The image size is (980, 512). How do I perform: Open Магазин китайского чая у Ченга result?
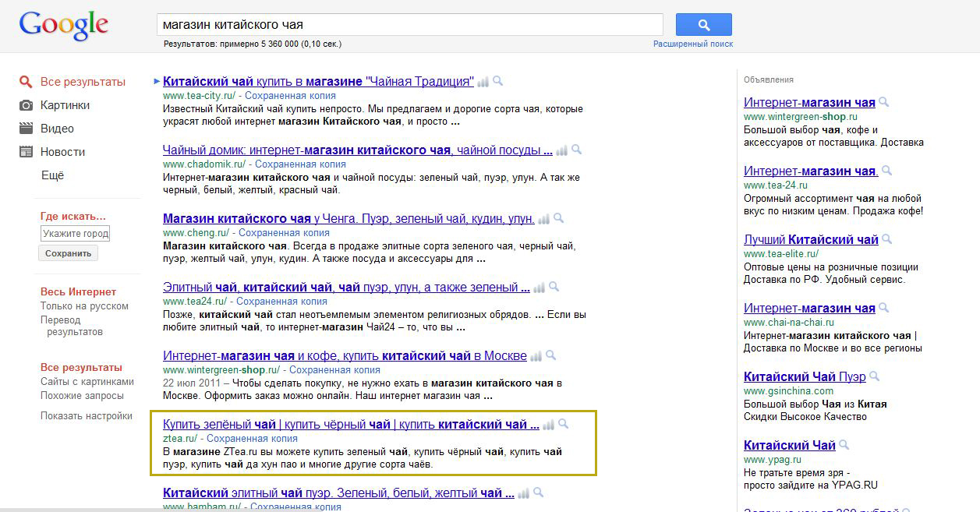tap(348, 218)
